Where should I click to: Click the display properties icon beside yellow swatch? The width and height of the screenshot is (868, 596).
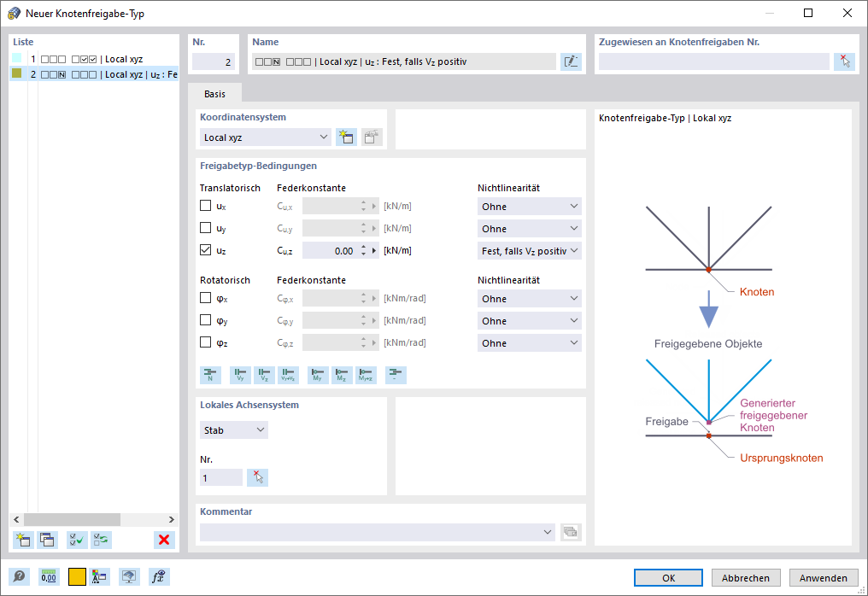[x=99, y=577]
